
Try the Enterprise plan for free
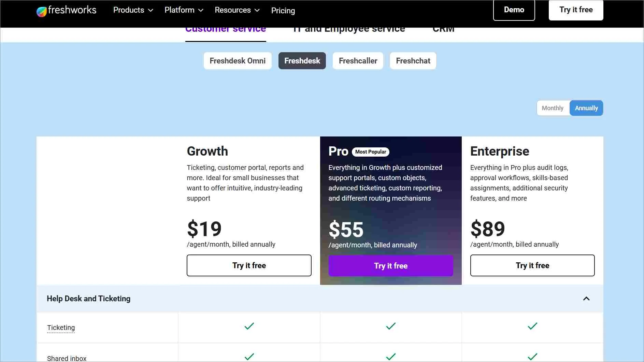pos(532,265)
